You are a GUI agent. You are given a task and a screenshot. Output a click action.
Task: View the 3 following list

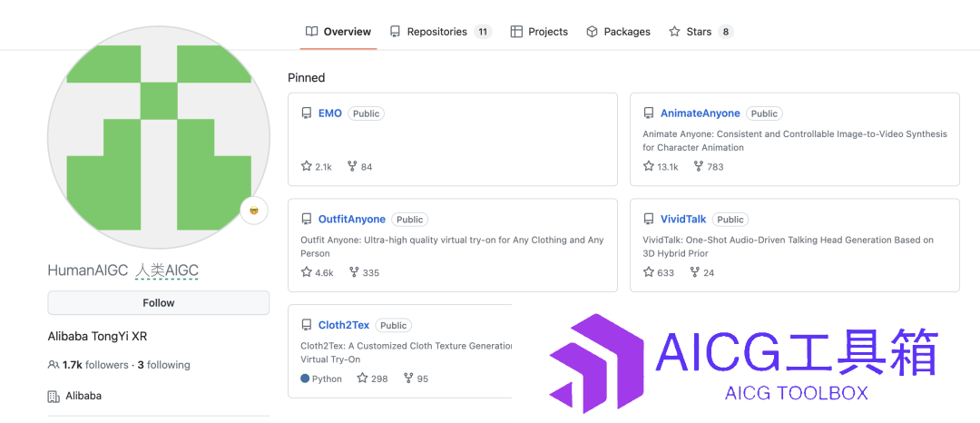(163, 364)
